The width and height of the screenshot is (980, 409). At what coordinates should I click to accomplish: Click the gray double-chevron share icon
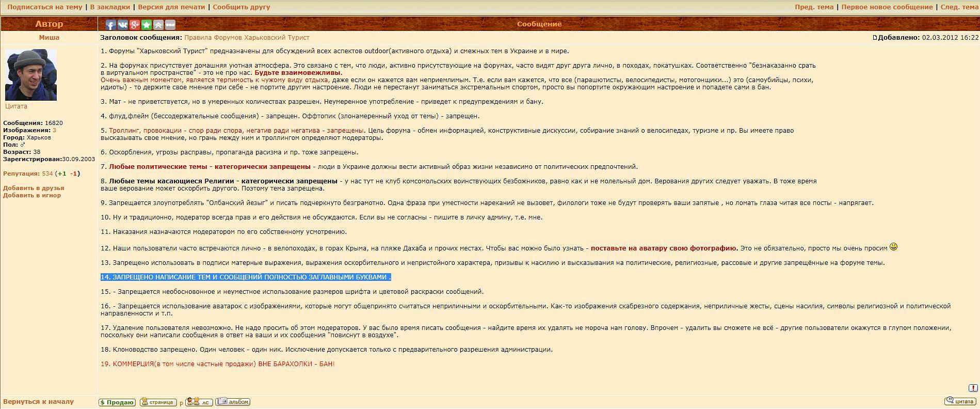pos(158,25)
